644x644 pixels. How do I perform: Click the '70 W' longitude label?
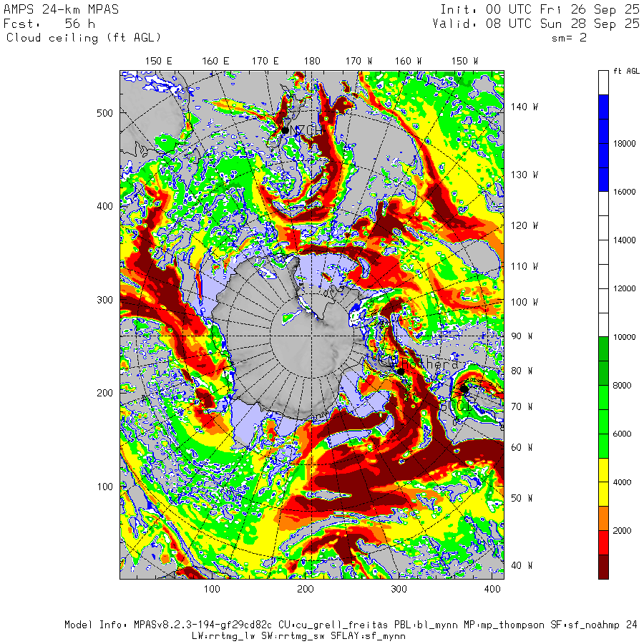pos(522,406)
